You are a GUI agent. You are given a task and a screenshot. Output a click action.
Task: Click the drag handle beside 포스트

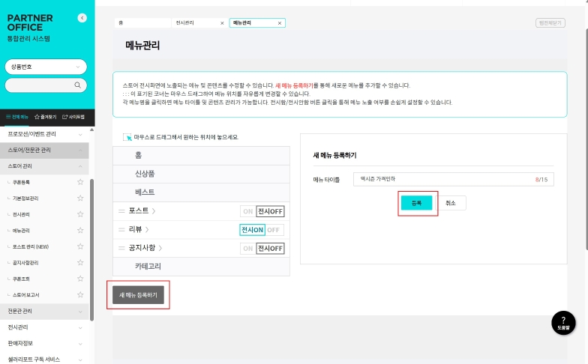pyautogui.click(x=121, y=211)
